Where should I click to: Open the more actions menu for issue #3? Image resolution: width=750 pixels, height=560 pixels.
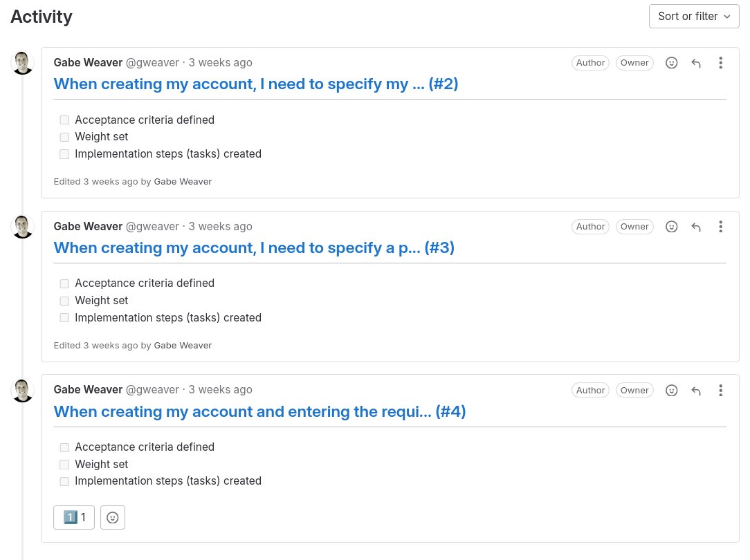pyautogui.click(x=720, y=226)
